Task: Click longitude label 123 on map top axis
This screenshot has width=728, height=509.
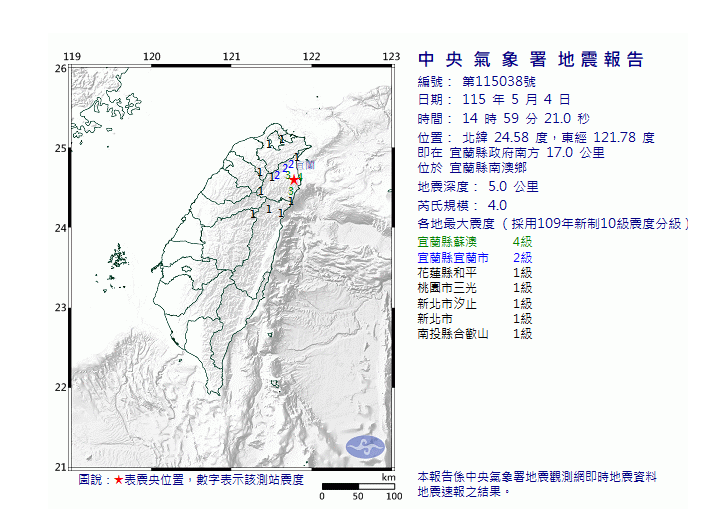Action: (391, 57)
